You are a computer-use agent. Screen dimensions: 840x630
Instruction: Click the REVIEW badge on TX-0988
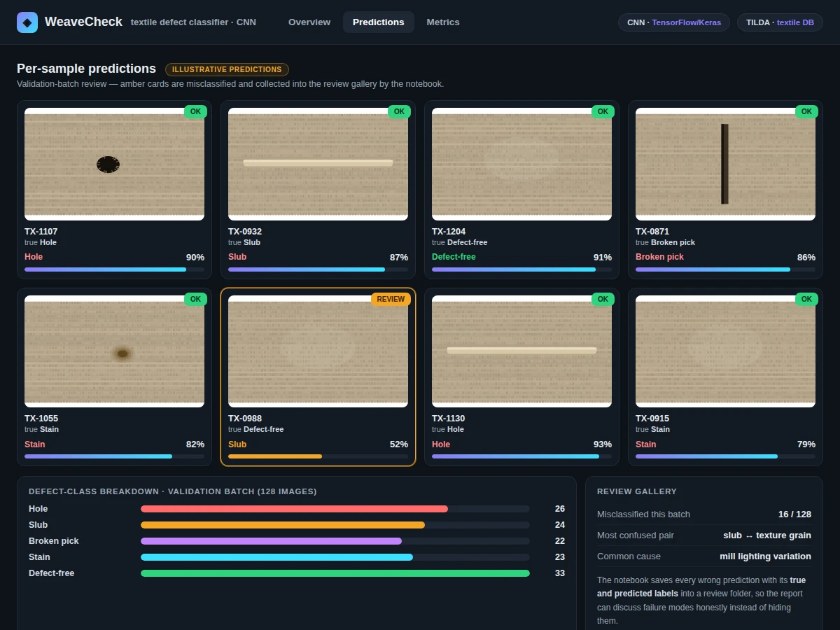(x=391, y=299)
